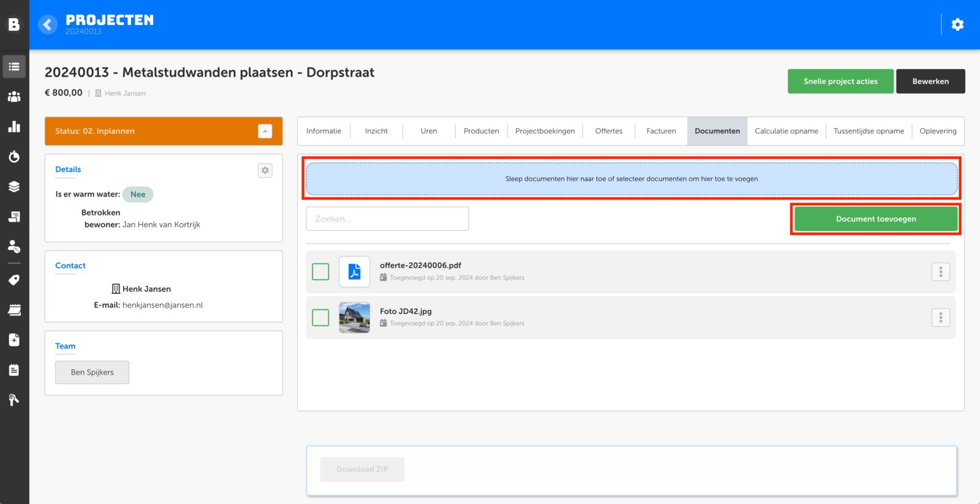Open the Foto JD42.jpg thumbnail

(355, 318)
